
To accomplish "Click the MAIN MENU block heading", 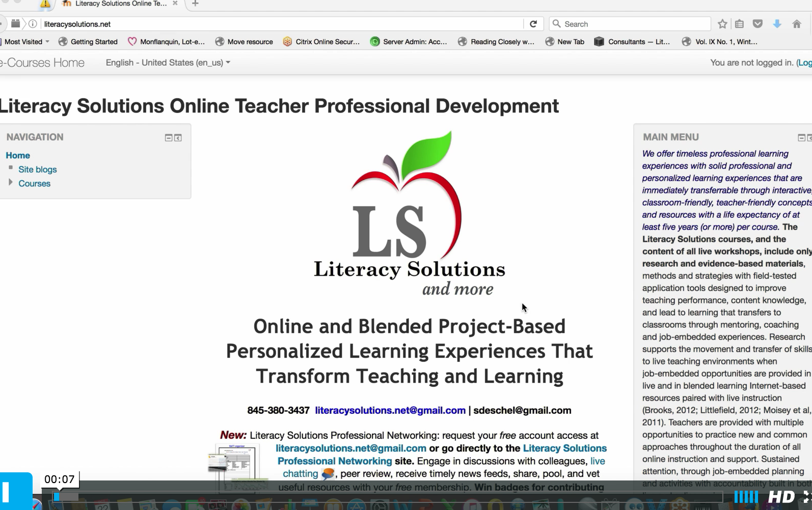I will 671,137.
